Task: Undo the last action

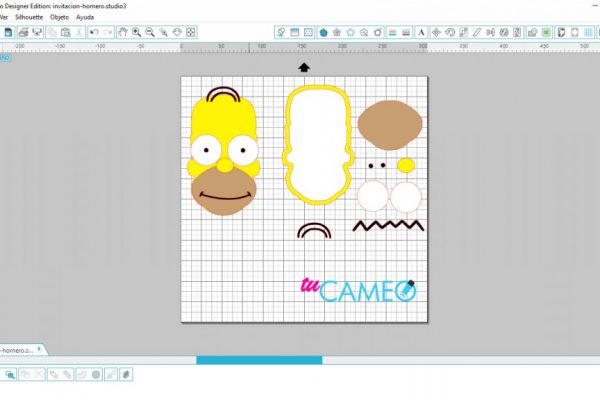Action: (94, 33)
